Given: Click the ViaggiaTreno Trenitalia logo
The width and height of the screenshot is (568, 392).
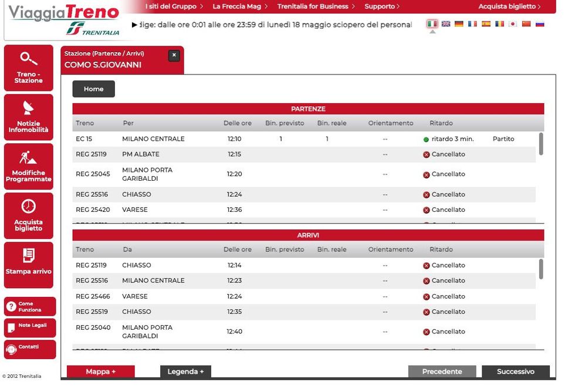Looking at the screenshot, I should click(64, 20).
